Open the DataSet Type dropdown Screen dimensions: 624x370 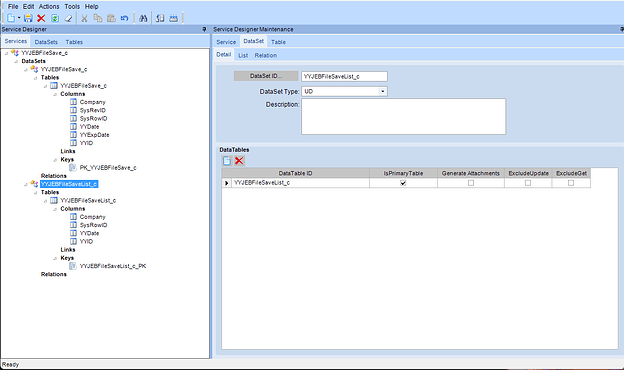coord(382,92)
